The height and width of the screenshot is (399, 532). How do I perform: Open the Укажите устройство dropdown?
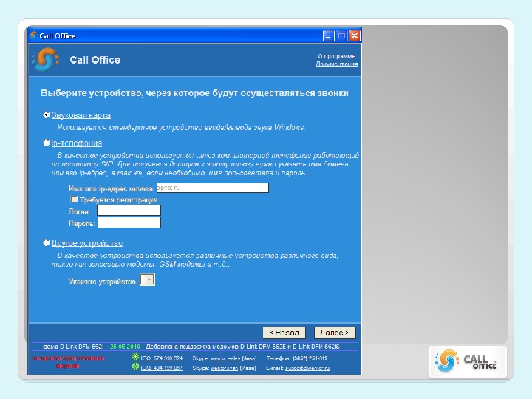tap(148, 280)
